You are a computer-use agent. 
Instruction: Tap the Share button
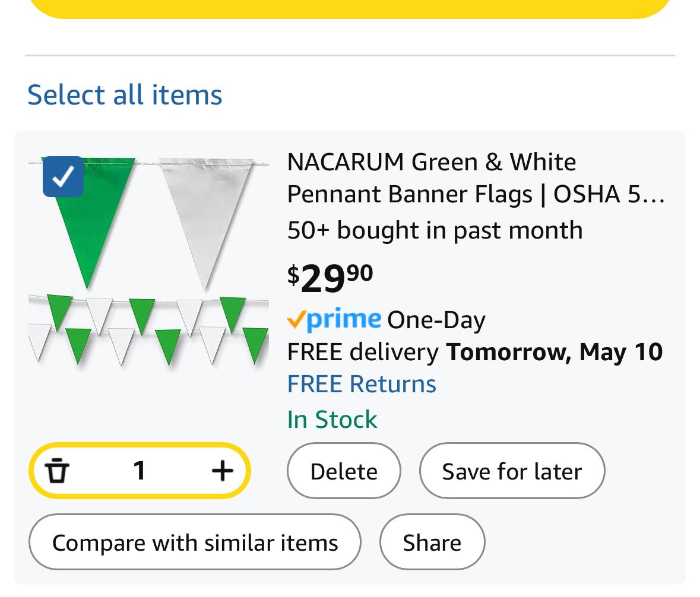(x=432, y=542)
